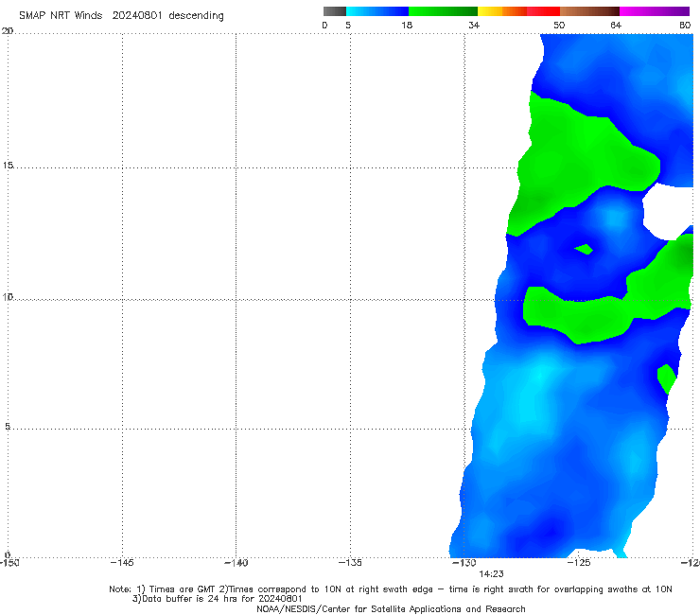Click the magenta-purple segment of the color bar

tap(655, 11)
